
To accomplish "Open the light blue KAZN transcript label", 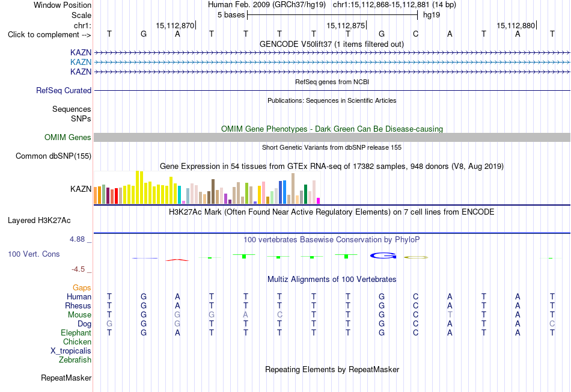I will pyautogui.click(x=81, y=62).
